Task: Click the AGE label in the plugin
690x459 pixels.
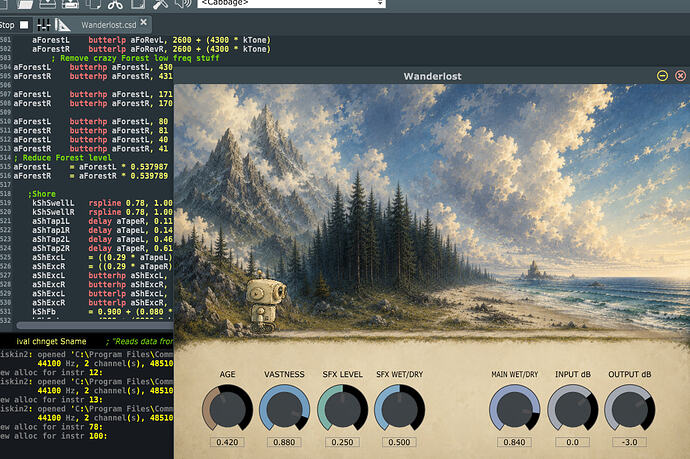Action: coord(228,374)
